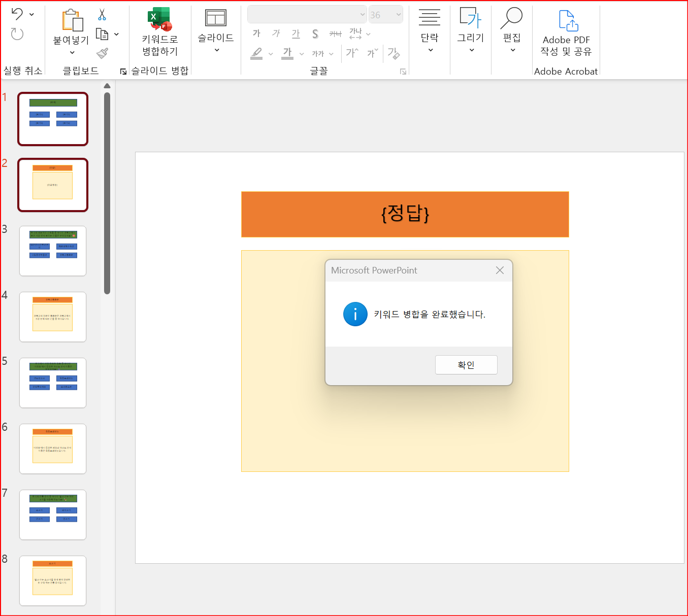Toggle text shadow S

tap(315, 34)
